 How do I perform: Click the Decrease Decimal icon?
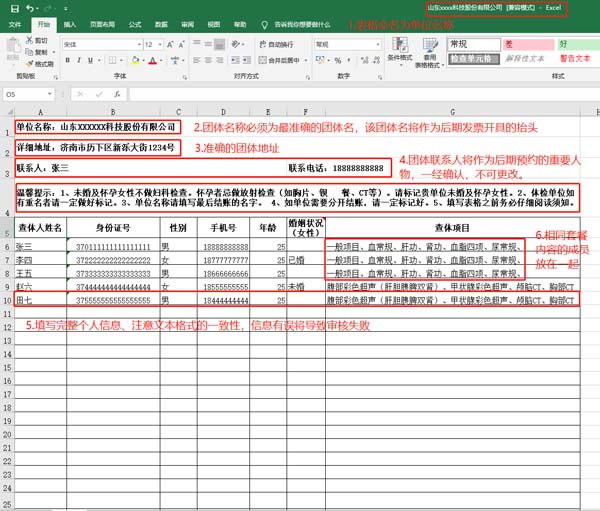click(x=377, y=60)
